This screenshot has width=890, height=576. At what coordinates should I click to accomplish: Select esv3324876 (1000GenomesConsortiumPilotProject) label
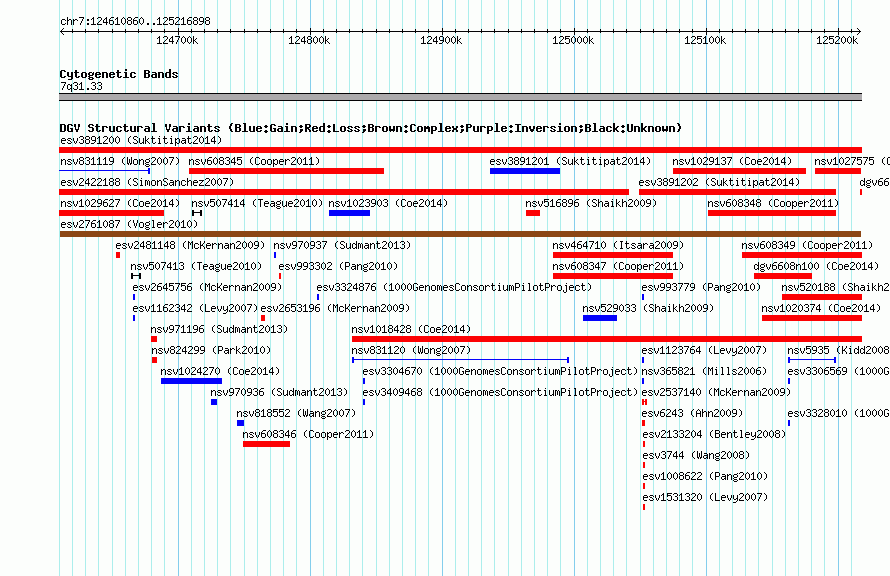coord(454,287)
